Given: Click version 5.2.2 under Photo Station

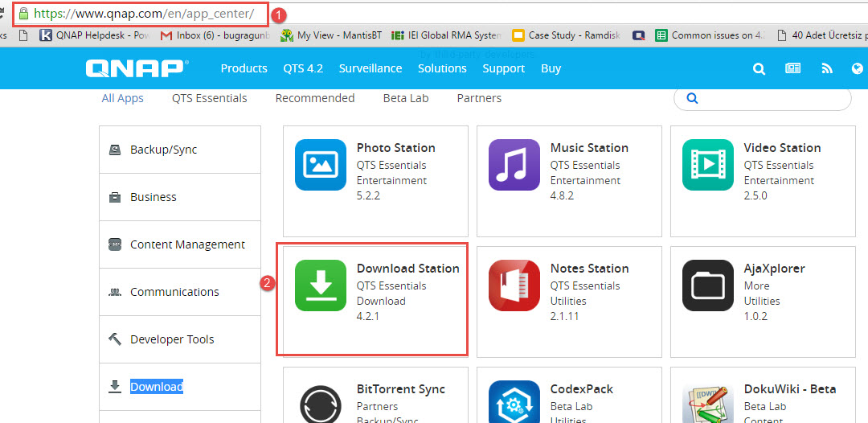Looking at the screenshot, I should [x=369, y=196].
